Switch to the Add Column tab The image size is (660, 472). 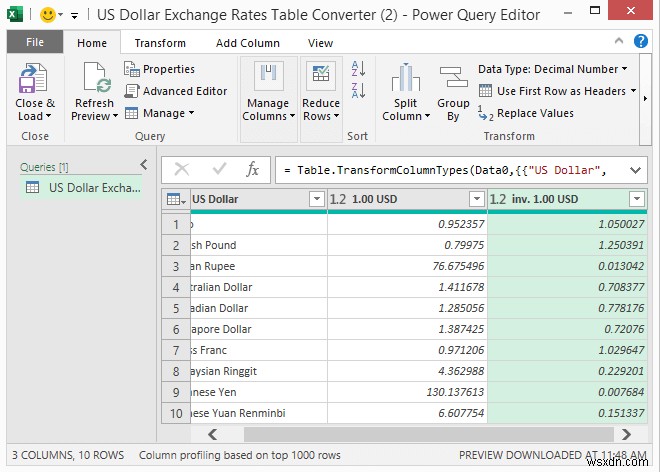pyautogui.click(x=248, y=43)
